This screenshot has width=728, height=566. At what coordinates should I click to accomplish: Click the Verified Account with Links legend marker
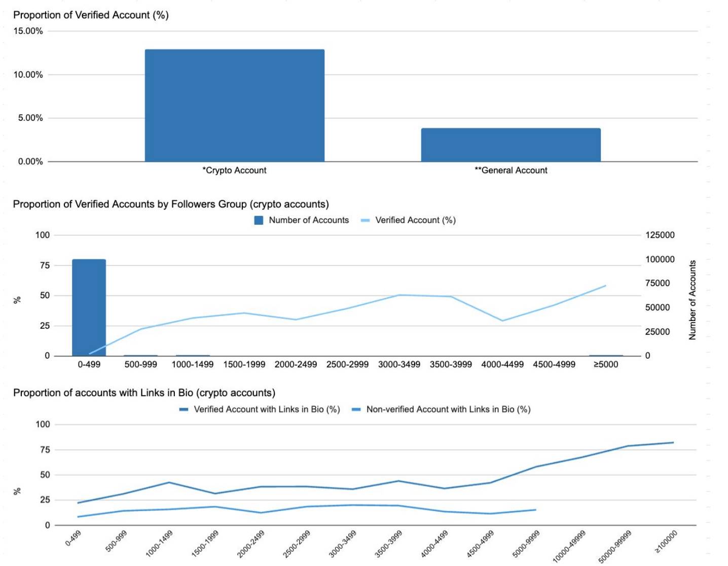click(x=184, y=409)
